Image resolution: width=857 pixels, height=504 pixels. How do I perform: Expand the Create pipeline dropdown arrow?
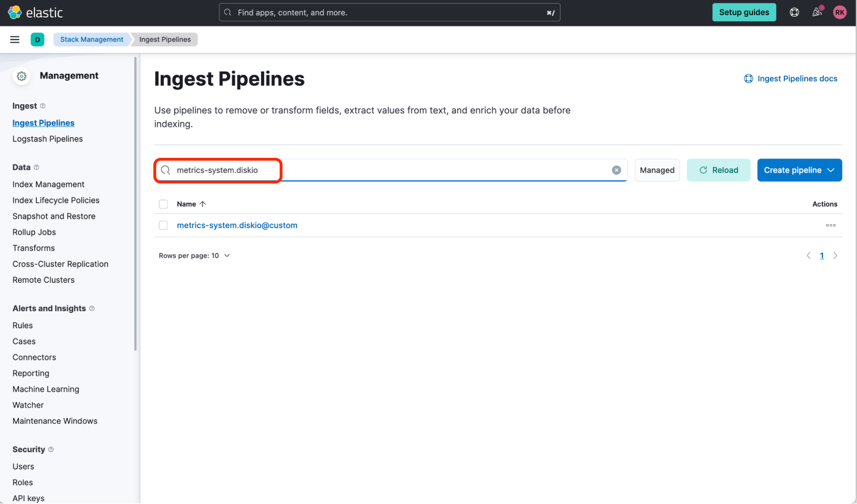(833, 170)
